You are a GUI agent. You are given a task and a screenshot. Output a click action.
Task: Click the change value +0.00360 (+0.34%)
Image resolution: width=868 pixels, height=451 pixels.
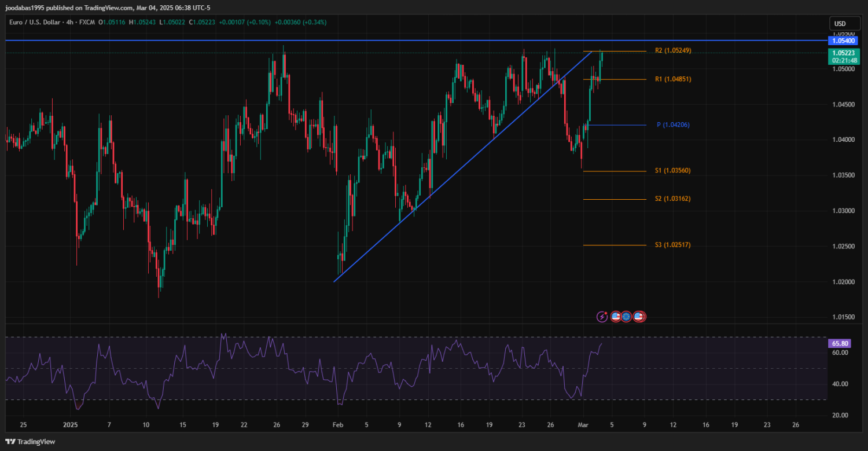pos(300,22)
